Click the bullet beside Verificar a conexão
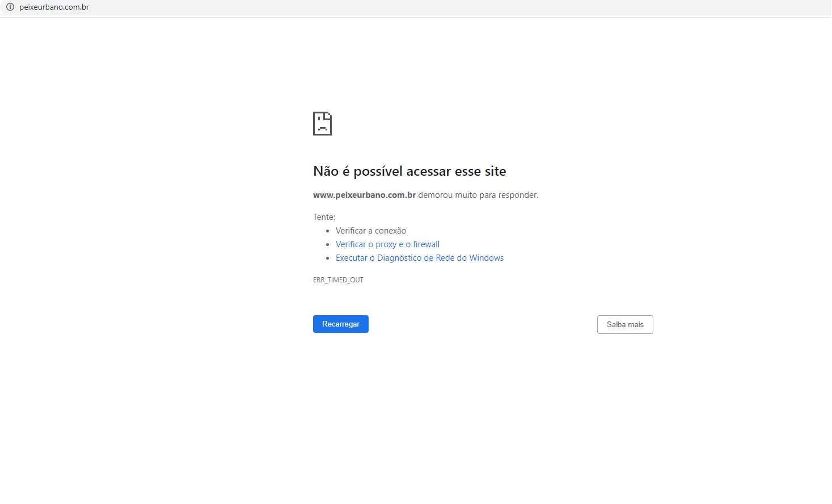This screenshot has height=504, width=832. pos(328,231)
